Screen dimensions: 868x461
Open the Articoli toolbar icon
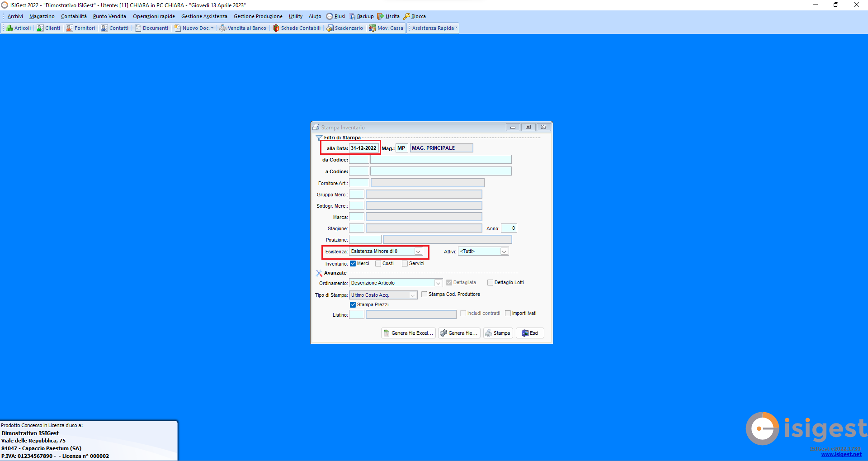point(19,28)
